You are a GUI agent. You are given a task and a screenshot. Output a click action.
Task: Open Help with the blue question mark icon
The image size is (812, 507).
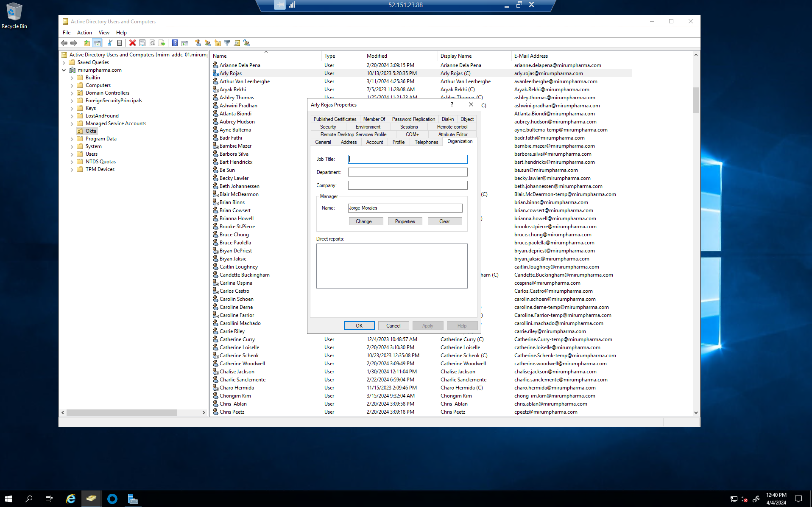(x=175, y=43)
